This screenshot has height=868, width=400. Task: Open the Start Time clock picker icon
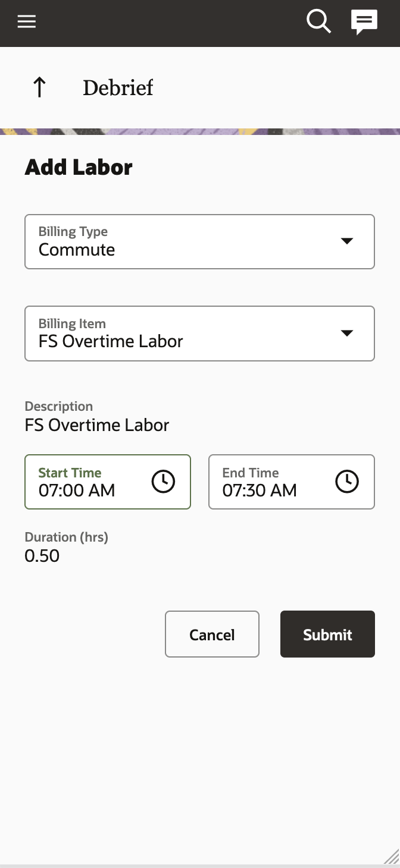tap(163, 482)
